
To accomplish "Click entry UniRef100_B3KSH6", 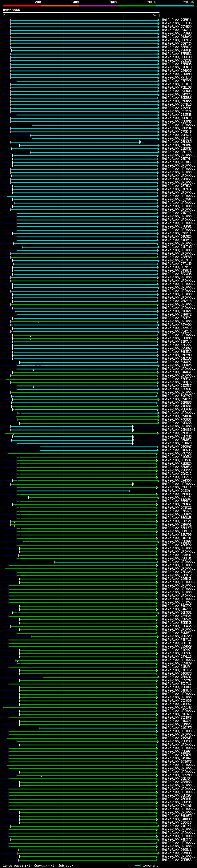I will (177, 436).
